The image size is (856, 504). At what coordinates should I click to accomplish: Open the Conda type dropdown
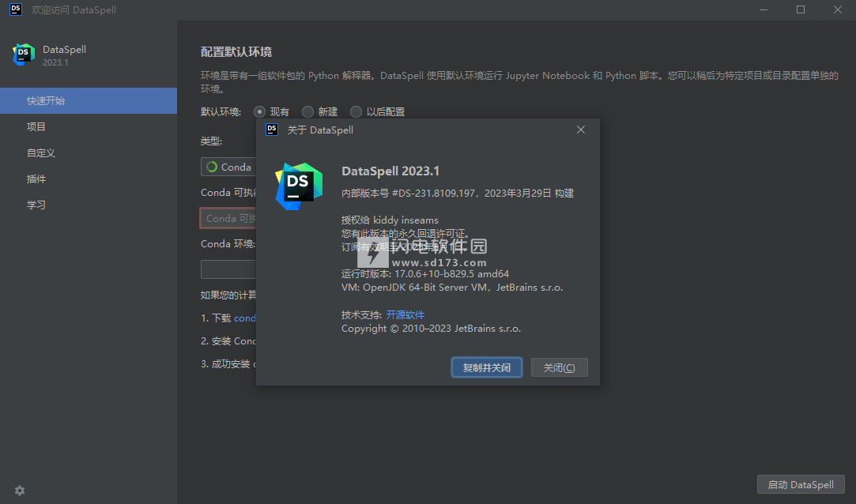[228, 167]
